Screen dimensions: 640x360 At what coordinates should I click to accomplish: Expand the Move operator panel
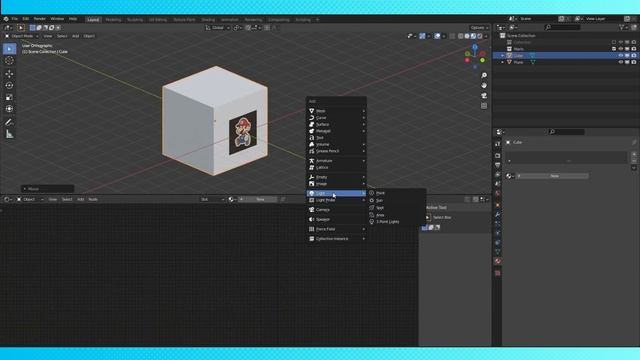point(47,189)
